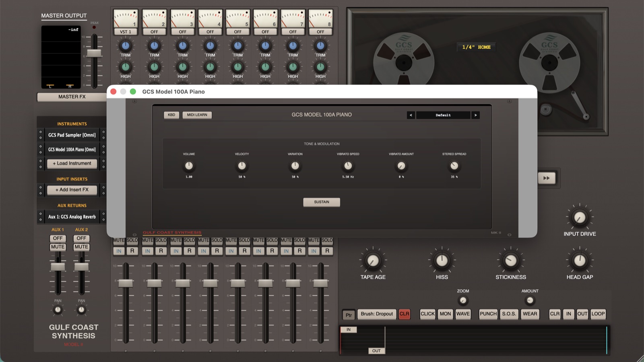Open channel 8 OFF input selector
The image size is (644, 362).
pos(320,32)
